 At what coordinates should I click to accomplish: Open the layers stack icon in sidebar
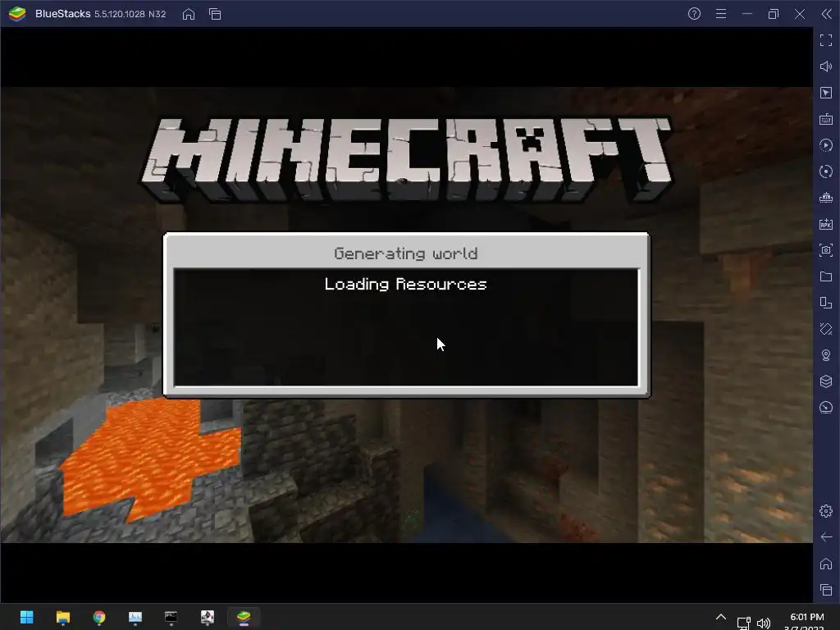[x=826, y=381]
